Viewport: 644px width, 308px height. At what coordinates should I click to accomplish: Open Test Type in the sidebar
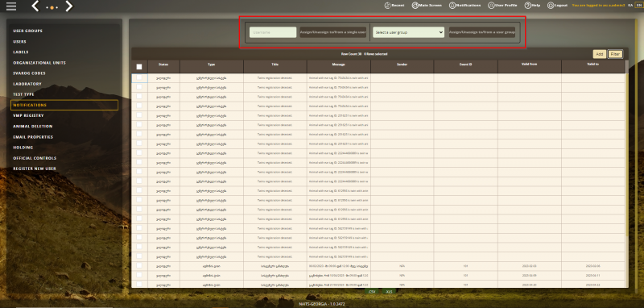click(x=23, y=94)
